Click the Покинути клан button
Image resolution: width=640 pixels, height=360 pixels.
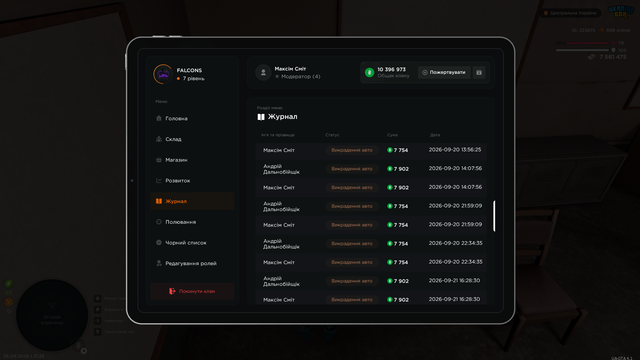pyautogui.click(x=192, y=291)
